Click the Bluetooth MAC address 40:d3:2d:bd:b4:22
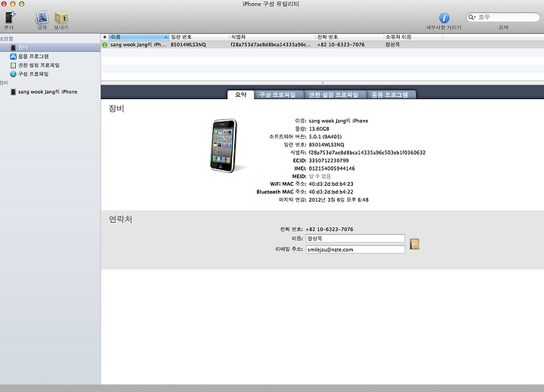This screenshot has height=392, width=544. pos(331,192)
